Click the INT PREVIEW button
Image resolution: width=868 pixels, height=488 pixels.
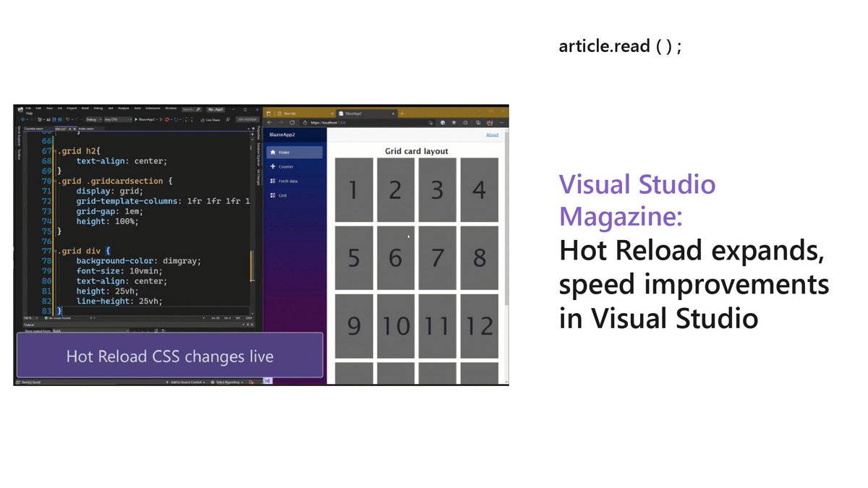pyautogui.click(x=247, y=119)
